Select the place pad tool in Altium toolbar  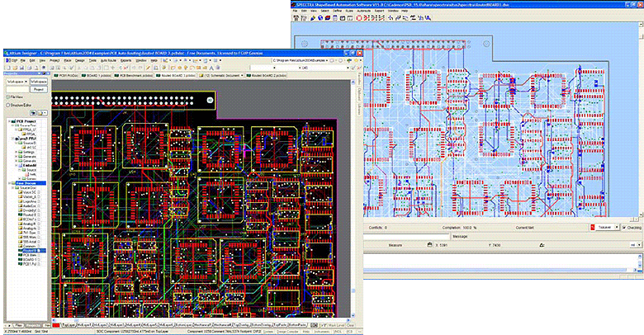(179, 68)
